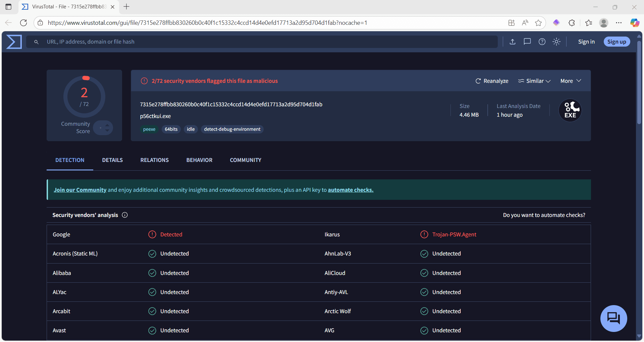Click the detect-debug-environment tag
Image resolution: width=644 pixels, height=342 pixels.
click(x=232, y=129)
